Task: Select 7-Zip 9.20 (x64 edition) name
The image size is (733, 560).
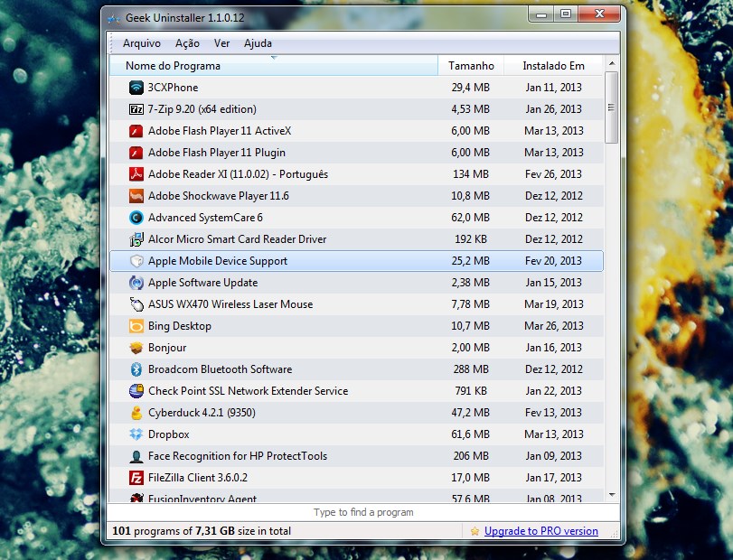Action: pos(202,109)
